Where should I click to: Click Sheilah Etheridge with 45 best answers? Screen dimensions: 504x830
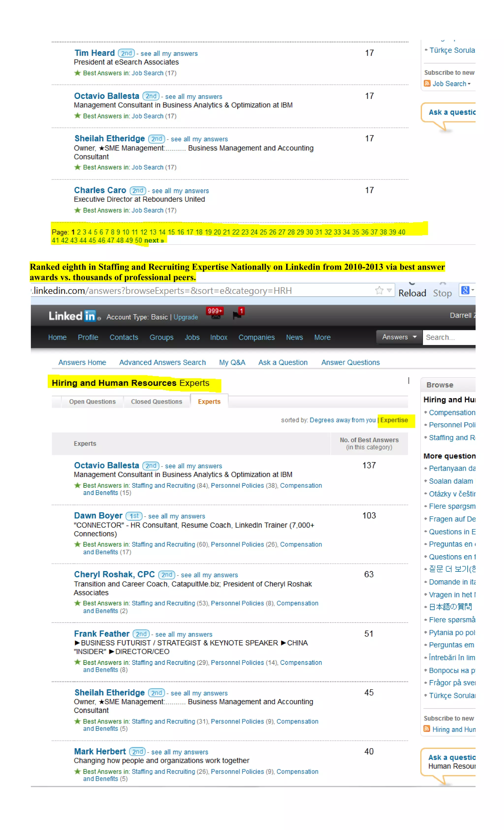[x=110, y=692]
